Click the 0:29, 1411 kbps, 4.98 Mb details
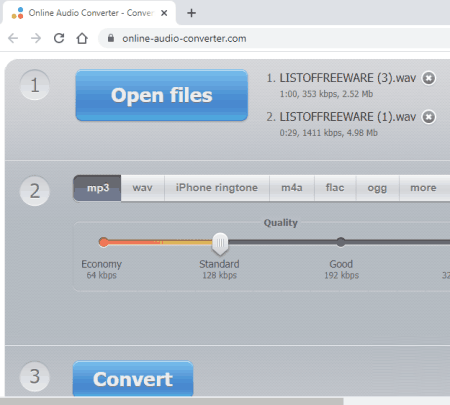Screen dimensions: 450x405 pos(328,133)
